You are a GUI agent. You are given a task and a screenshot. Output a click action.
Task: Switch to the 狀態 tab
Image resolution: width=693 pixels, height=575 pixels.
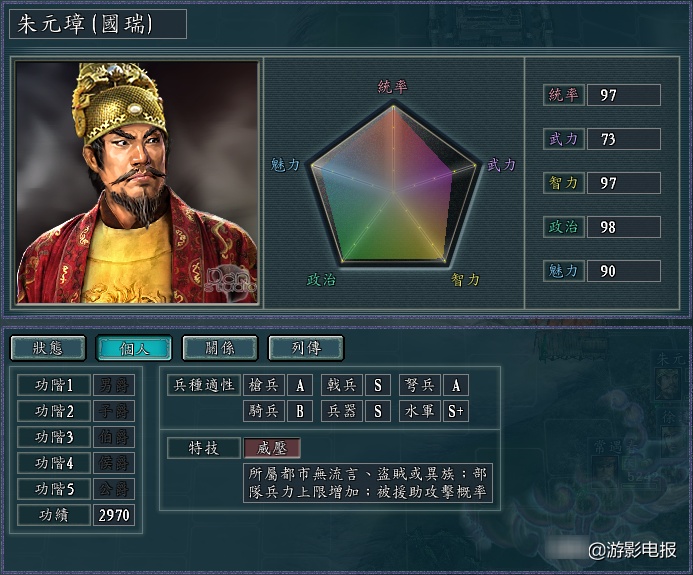click(x=48, y=348)
